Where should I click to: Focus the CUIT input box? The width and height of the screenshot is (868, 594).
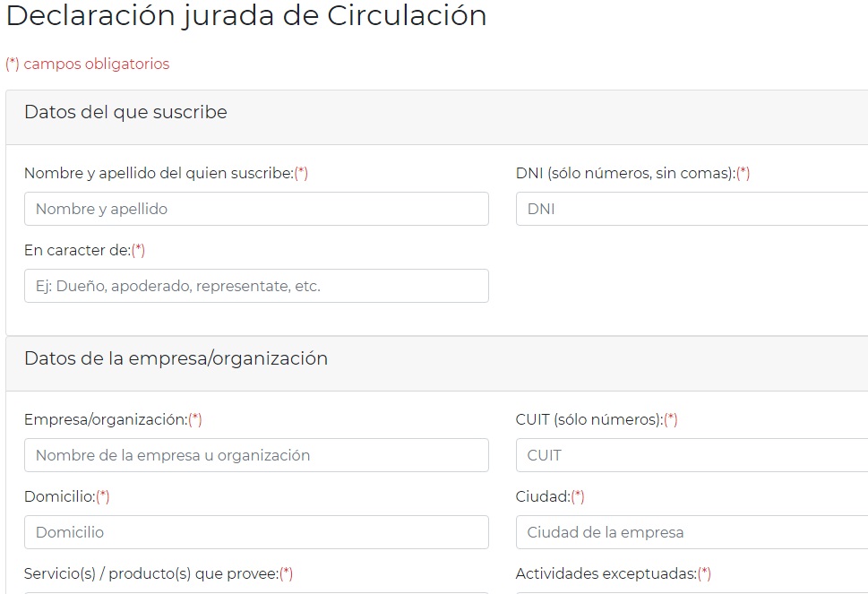pyautogui.click(x=692, y=455)
